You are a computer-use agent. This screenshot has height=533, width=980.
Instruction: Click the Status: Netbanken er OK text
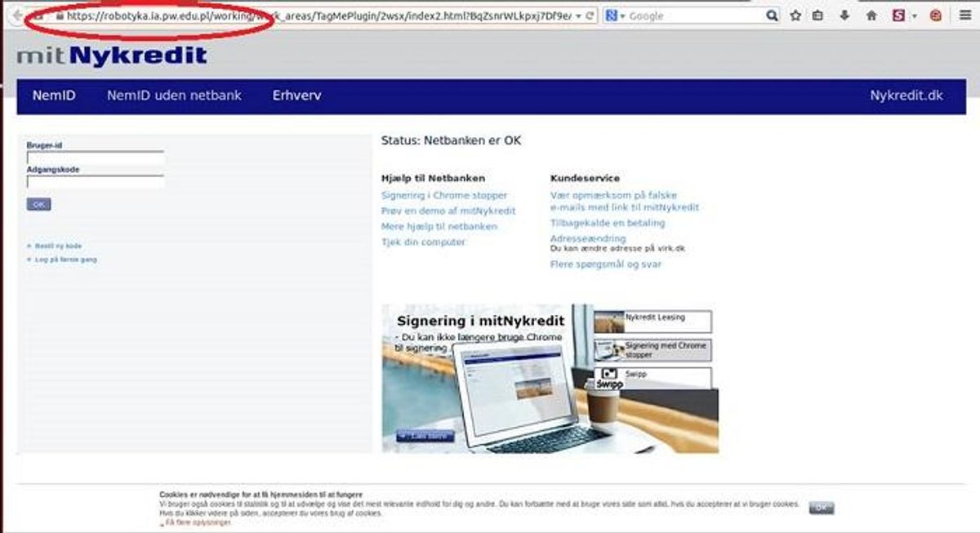pos(451,140)
